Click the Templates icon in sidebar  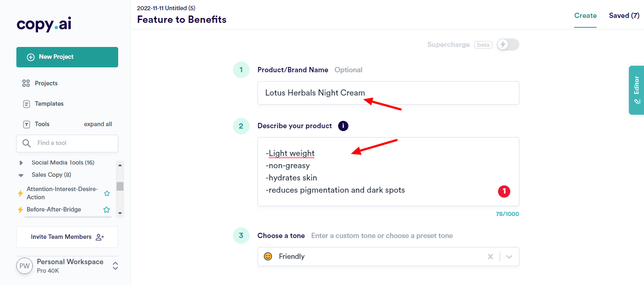point(26,104)
